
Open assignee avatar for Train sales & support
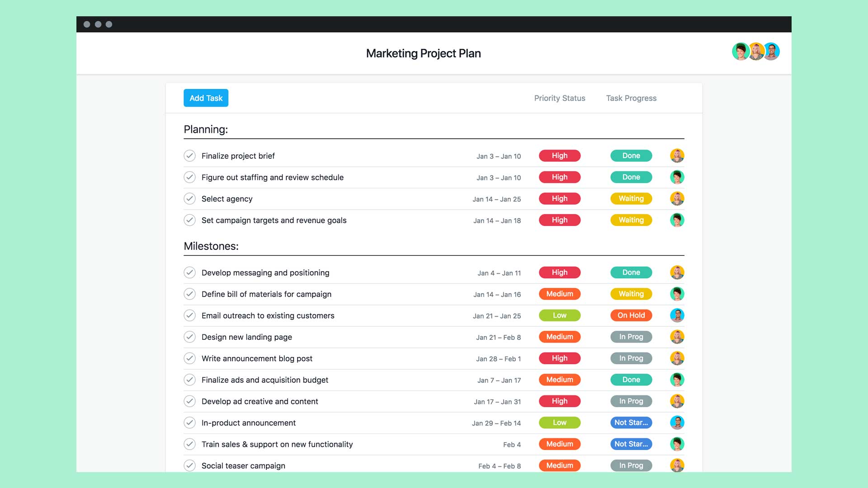click(677, 444)
